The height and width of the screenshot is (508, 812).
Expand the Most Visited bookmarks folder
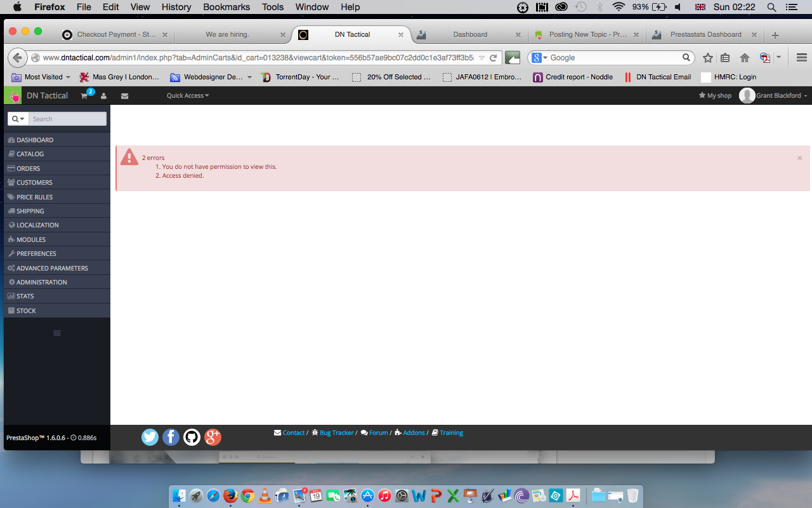pos(43,77)
